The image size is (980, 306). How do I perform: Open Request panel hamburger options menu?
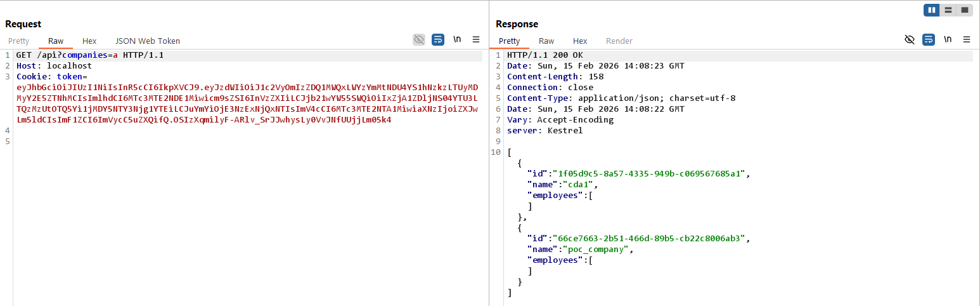[x=476, y=39]
